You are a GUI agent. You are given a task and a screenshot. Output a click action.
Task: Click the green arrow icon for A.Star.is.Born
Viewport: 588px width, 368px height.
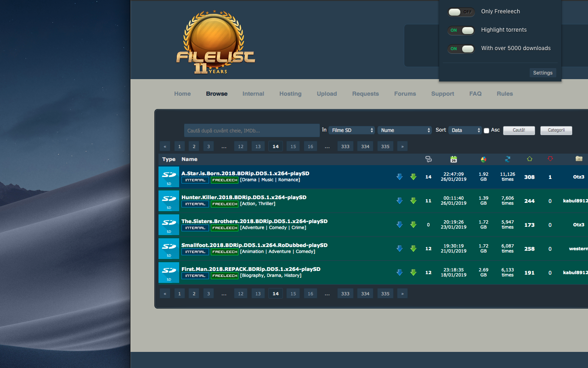[x=413, y=177]
